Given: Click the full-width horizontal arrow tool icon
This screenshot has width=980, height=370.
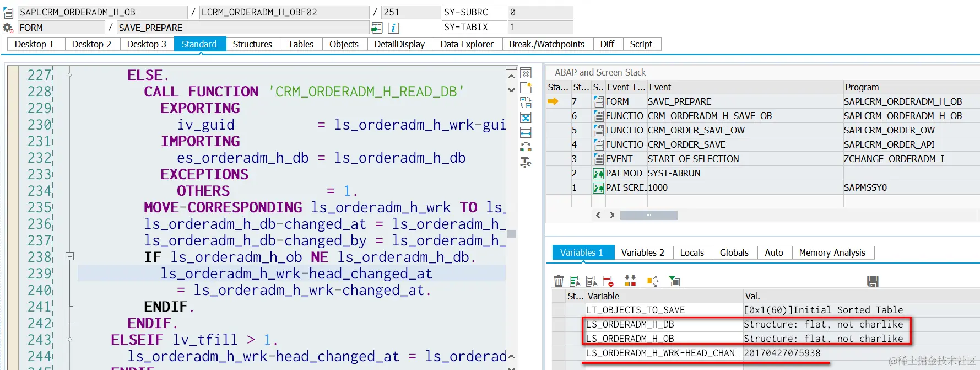Looking at the screenshot, I should [526, 132].
